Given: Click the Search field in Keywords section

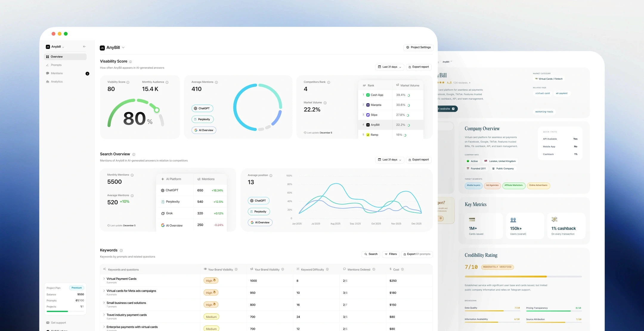Looking at the screenshot, I should coord(371,254).
